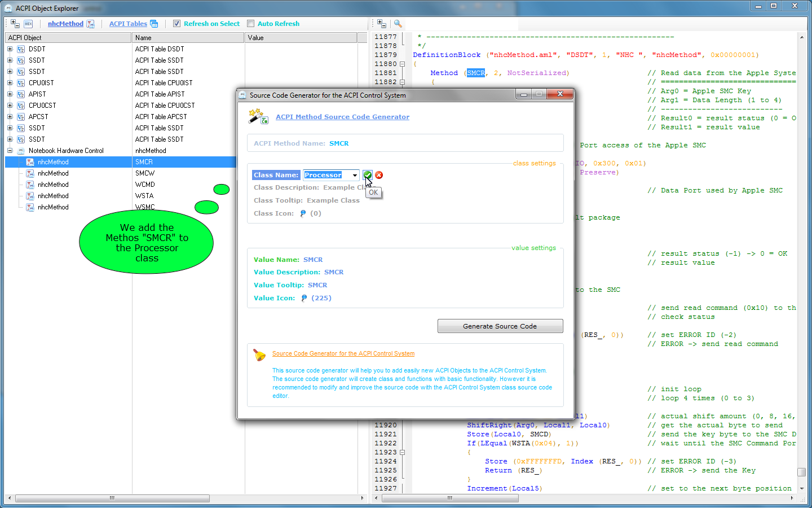The height and width of the screenshot is (508, 812).
Task: Click the magic wand generator icon
Action: pyautogui.click(x=258, y=117)
